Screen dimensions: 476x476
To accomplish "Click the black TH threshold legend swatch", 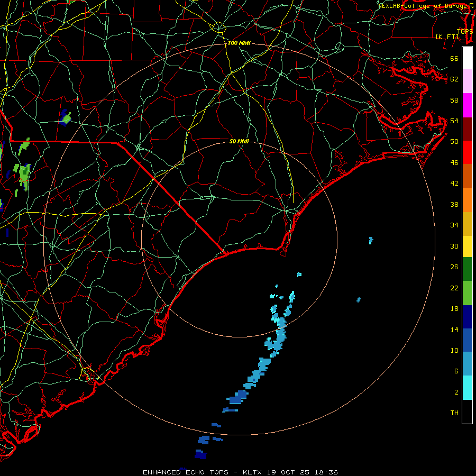I will point(467,411).
